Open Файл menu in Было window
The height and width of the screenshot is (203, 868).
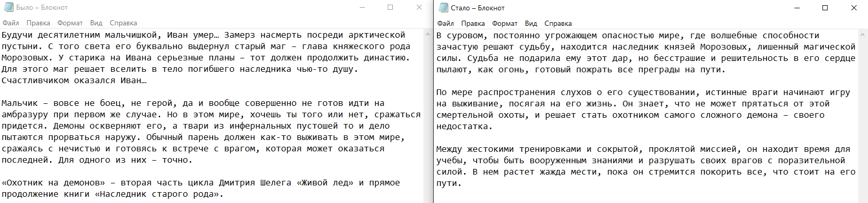11,23
